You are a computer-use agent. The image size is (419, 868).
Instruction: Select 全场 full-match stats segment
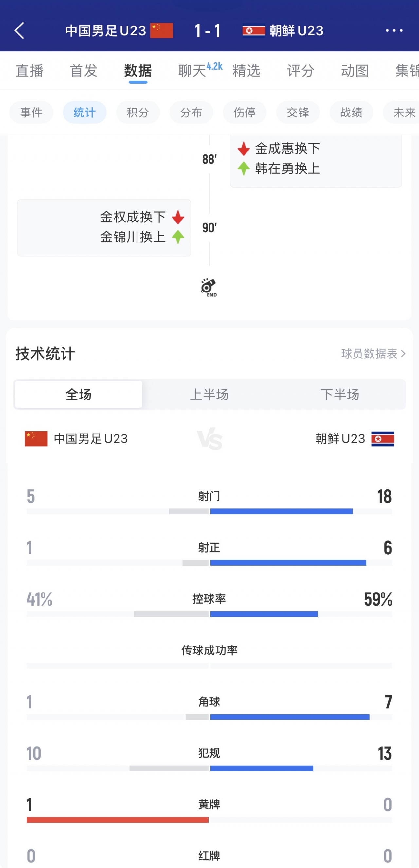click(x=79, y=394)
